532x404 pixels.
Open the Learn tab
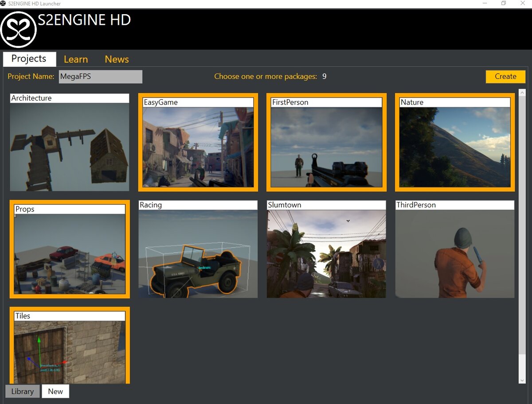[x=76, y=59]
